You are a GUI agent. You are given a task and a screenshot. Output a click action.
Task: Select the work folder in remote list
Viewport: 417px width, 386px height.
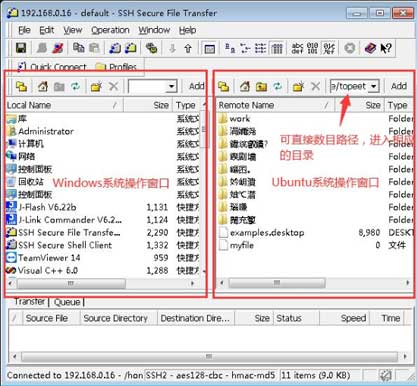[x=239, y=118]
